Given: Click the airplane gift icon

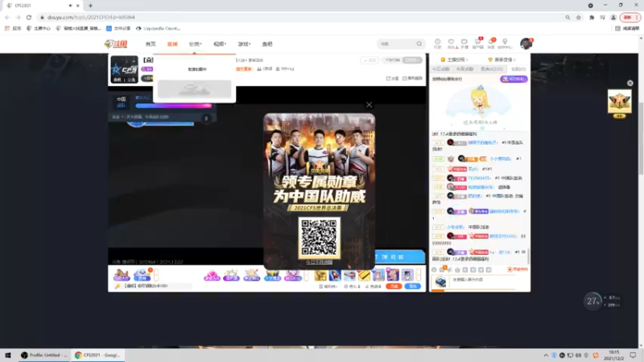Looking at the screenshot, I should click(x=349, y=275).
